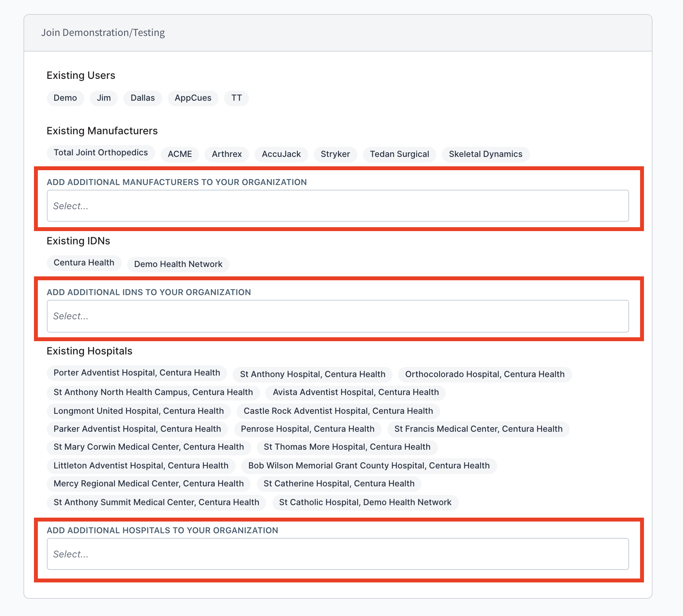683x616 pixels.
Task: Click Littleton Adventist Hospital tag
Action: tap(141, 466)
